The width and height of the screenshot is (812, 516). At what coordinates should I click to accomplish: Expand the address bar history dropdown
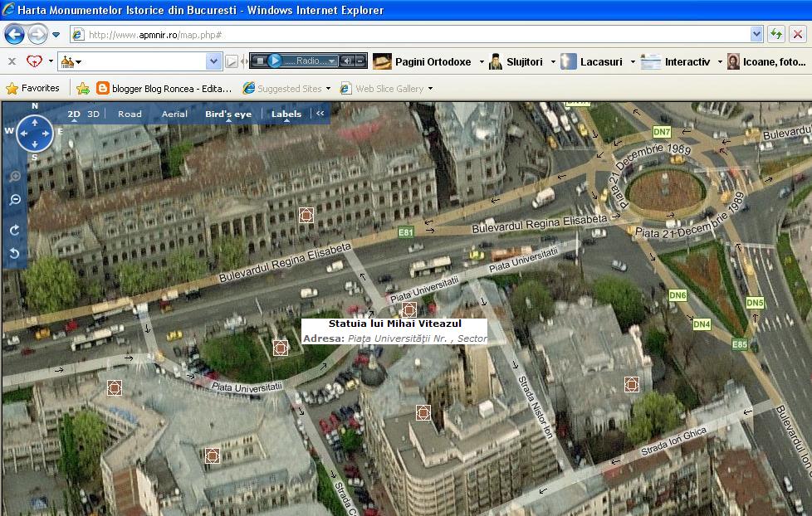point(756,35)
